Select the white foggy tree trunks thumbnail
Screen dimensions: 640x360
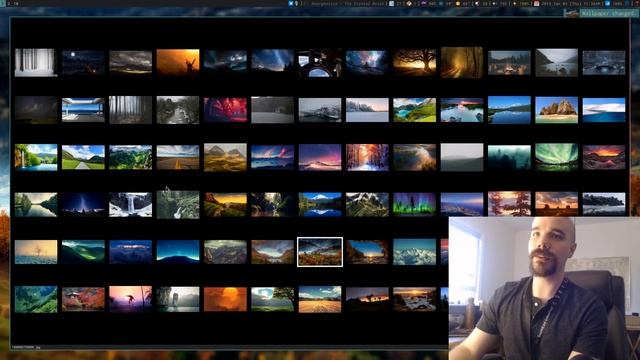click(x=36, y=62)
